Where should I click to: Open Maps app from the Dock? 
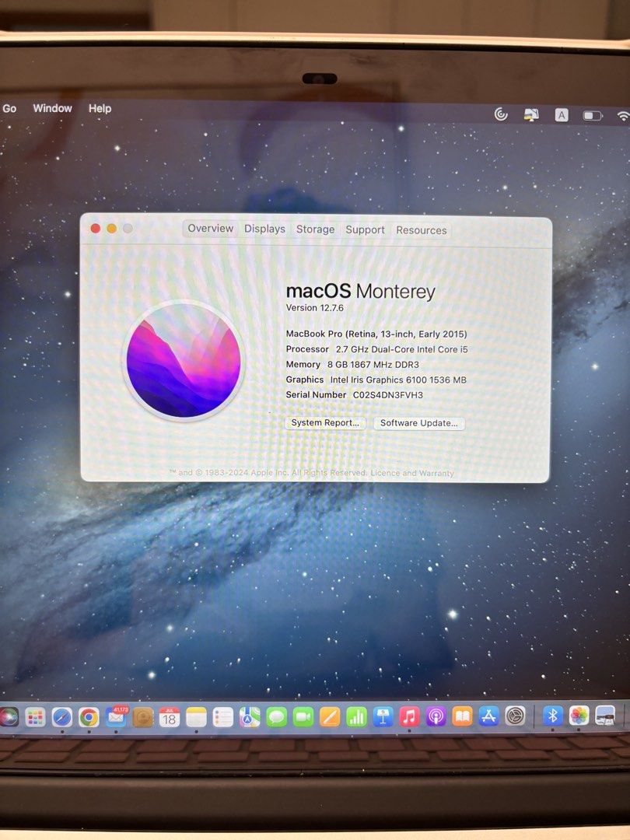(250, 717)
